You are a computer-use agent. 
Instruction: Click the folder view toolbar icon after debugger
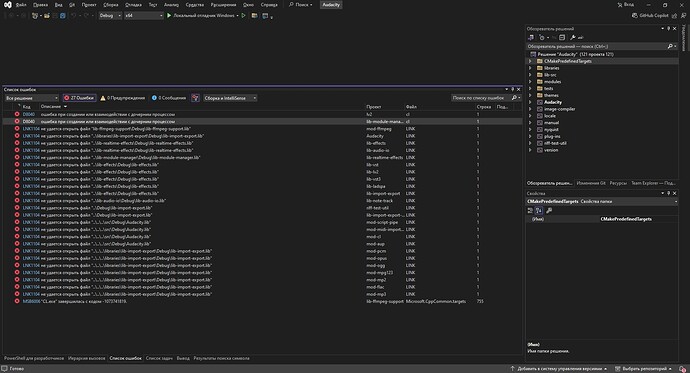click(254, 15)
